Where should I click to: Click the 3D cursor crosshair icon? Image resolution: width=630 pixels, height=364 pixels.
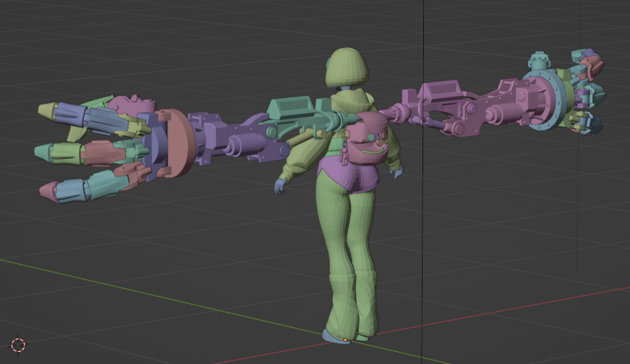pyautogui.click(x=18, y=345)
